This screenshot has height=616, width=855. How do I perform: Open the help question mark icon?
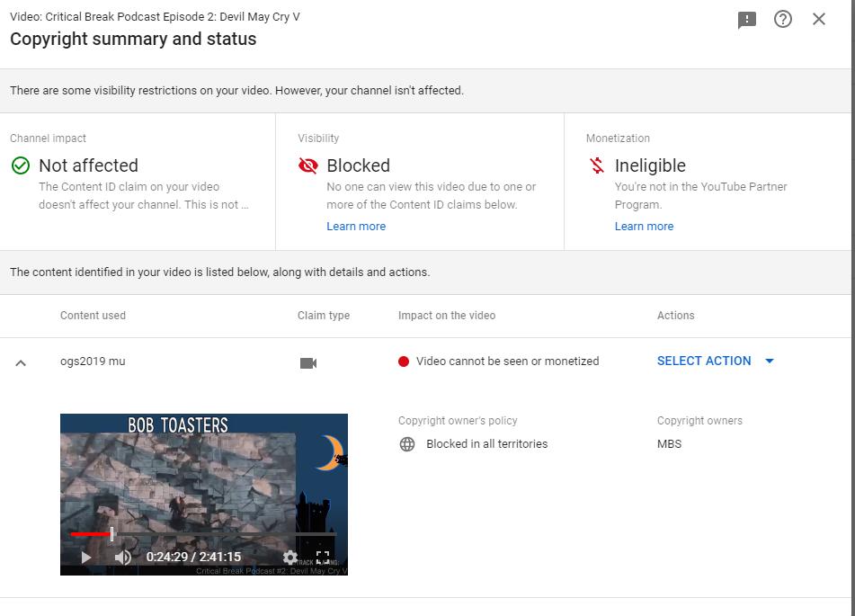coord(782,19)
